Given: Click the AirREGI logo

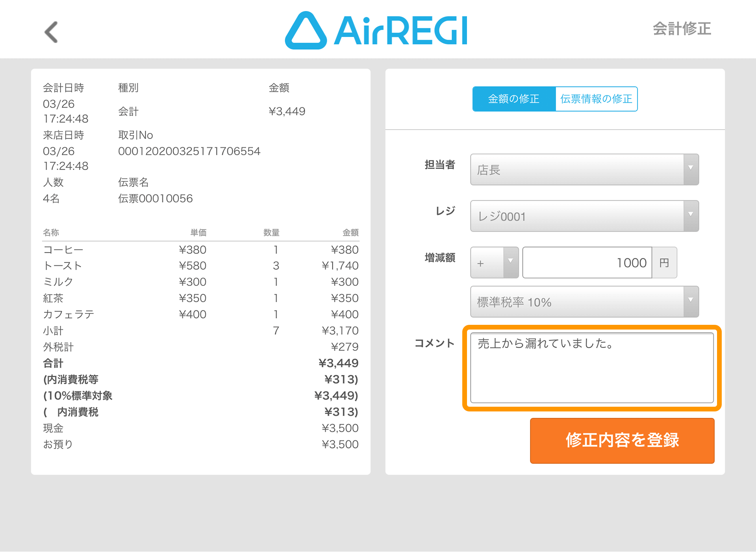Looking at the screenshot, I should click(x=376, y=30).
